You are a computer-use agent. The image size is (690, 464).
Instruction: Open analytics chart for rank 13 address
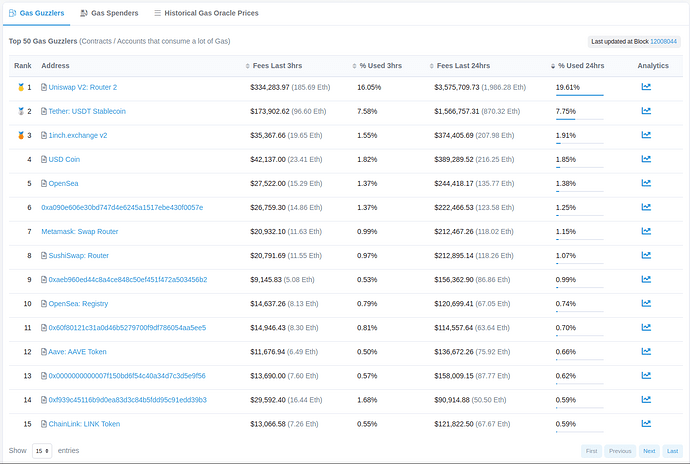[x=646, y=376]
